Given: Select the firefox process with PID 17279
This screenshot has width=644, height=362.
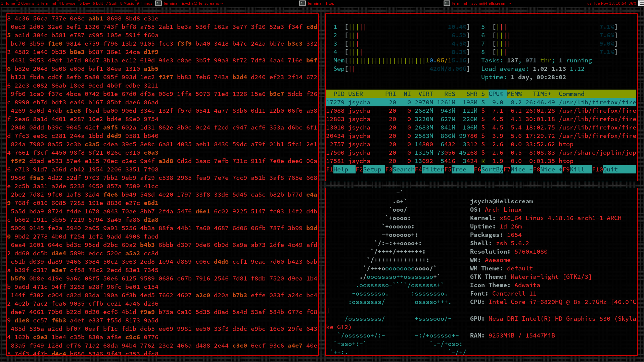Looking at the screenshot, I should (x=481, y=102).
